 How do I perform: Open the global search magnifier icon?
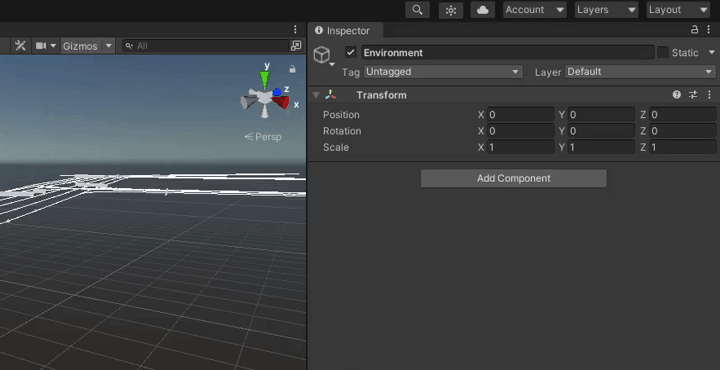(417, 10)
